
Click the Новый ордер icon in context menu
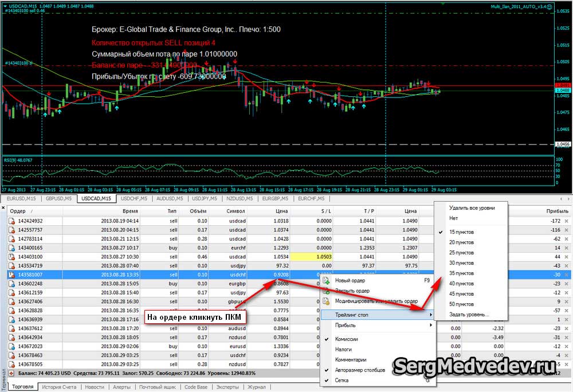click(327, 281)
